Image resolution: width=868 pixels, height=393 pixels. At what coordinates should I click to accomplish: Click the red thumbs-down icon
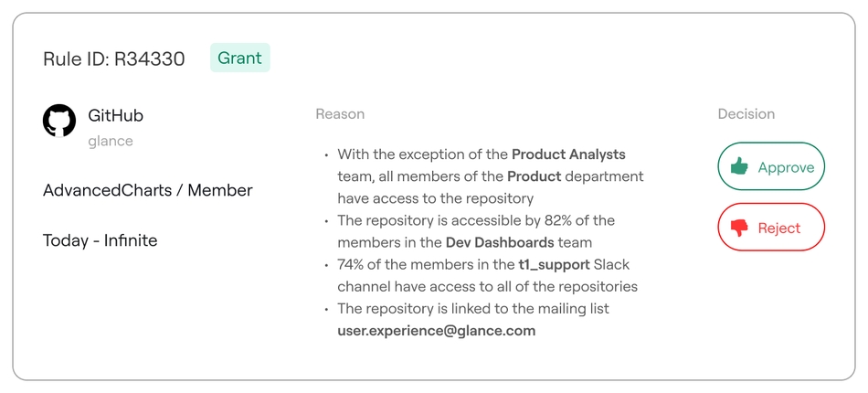click(738, 228)
